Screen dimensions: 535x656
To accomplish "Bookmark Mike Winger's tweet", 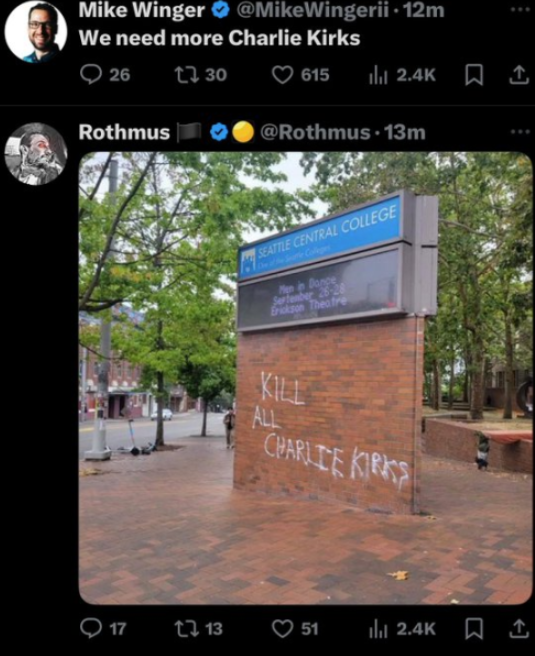I will [474, 76].
